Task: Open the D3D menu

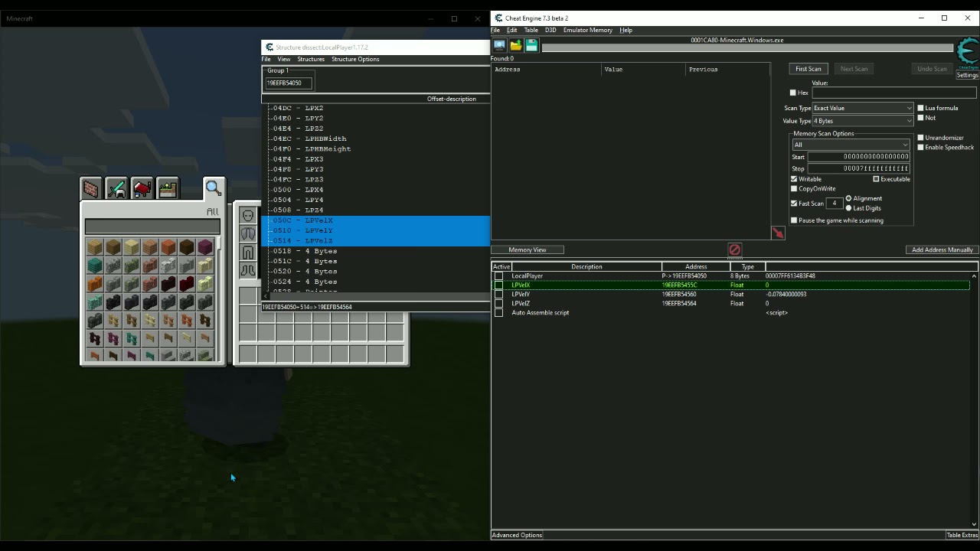Action: tap(550, 30)
